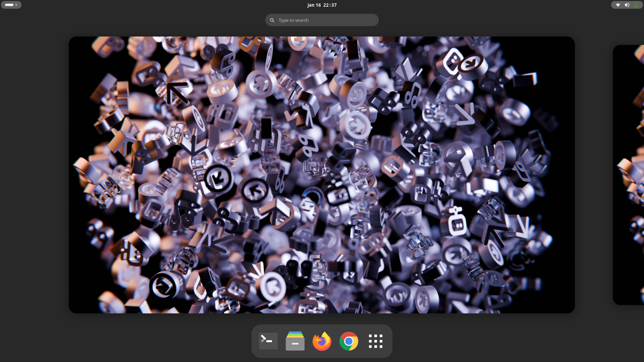Screen dimensions: 644x362
Task: Click the green battery indicator icon
Action: [x=636, y=5]
